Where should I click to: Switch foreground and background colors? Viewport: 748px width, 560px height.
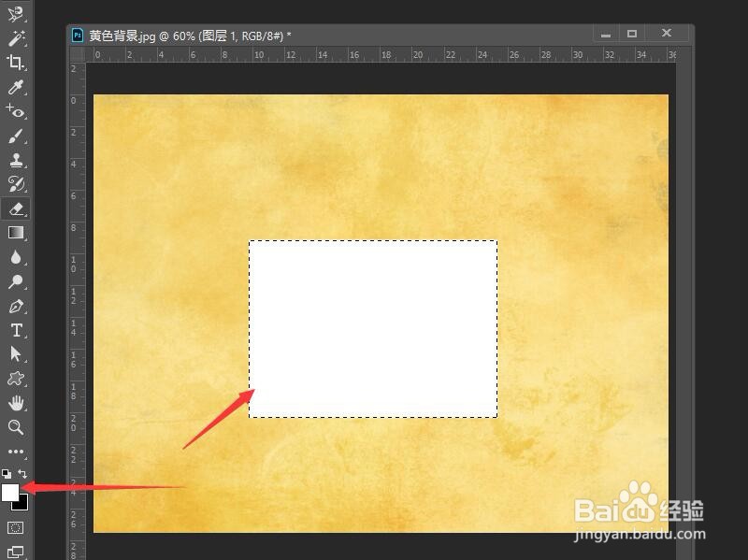(x=22, y=474)
